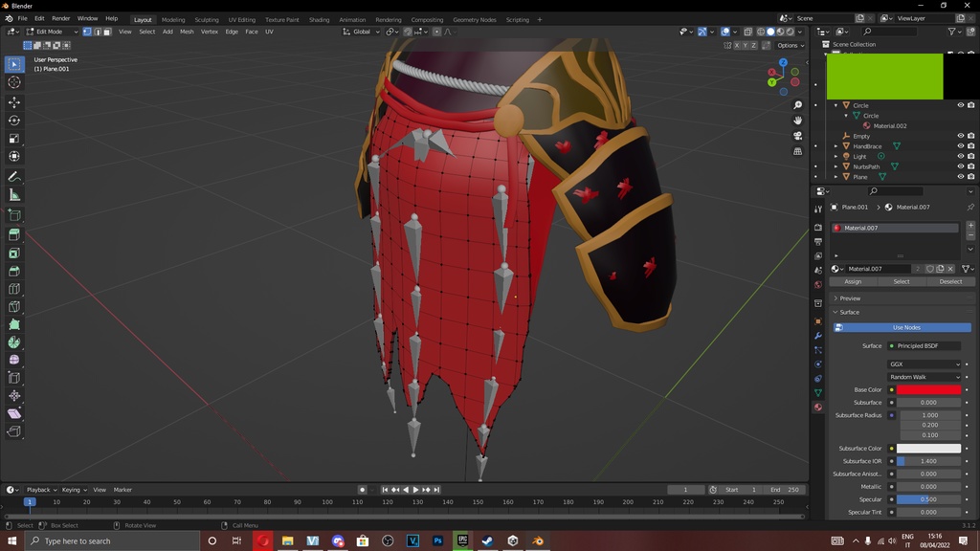
Task: Click the Assign button in material properties
Action: [853, 281]
